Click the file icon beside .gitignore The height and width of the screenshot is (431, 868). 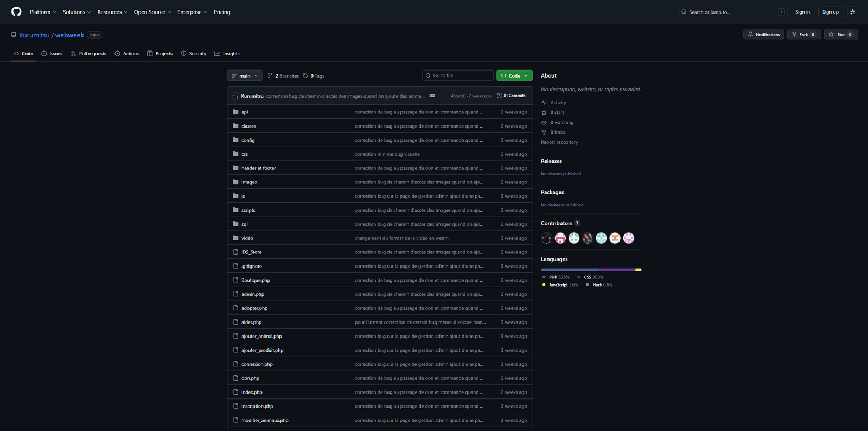tap(235, 266)
